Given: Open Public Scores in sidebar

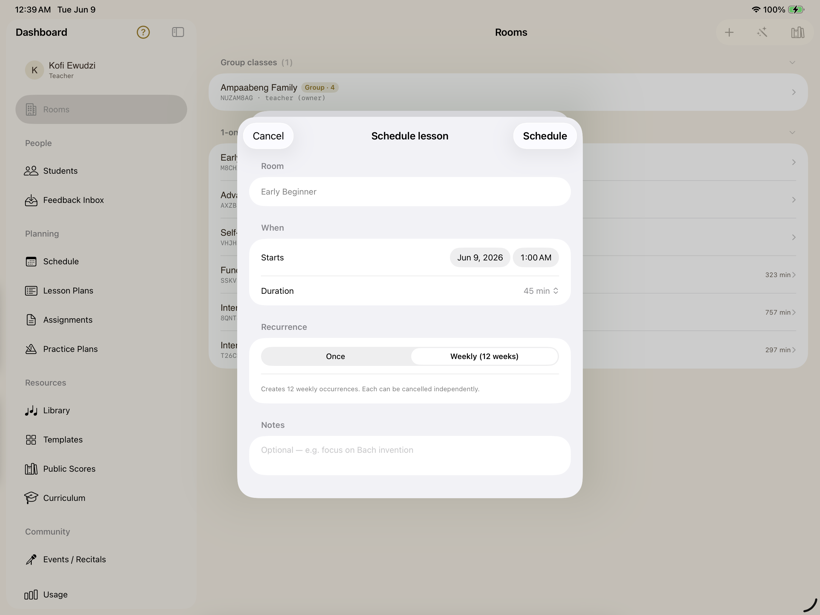Looking at the screenshot, I should pyautogui.click(x=101, y=469).
